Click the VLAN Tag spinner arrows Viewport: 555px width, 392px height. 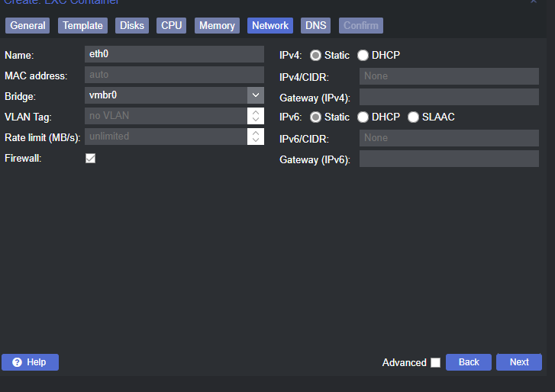[255, 116]
